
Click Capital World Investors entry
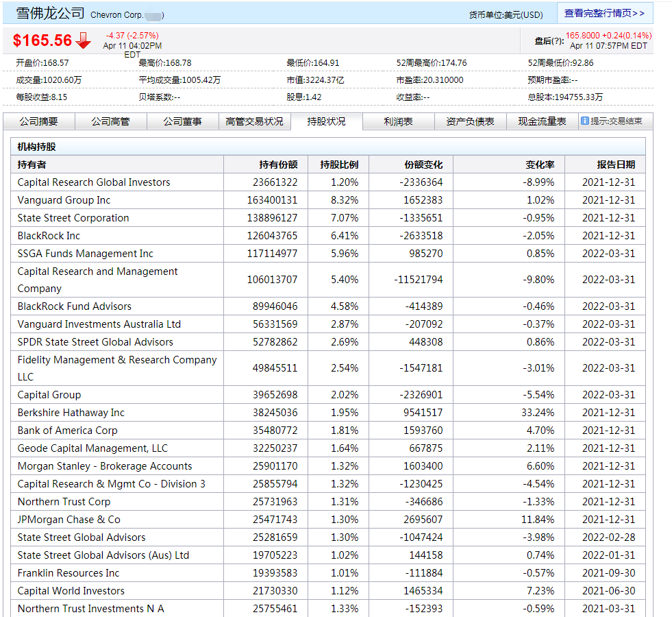[x=71, y=591]
